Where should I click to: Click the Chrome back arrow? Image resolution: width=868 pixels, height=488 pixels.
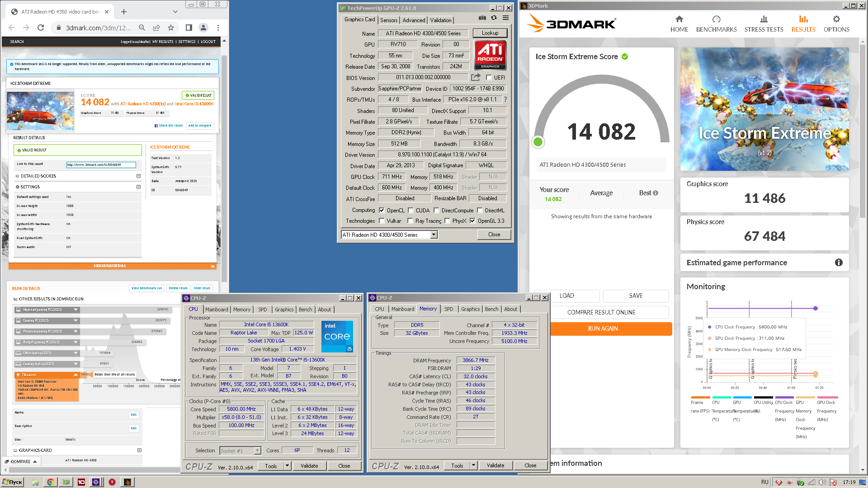(12, 28)
